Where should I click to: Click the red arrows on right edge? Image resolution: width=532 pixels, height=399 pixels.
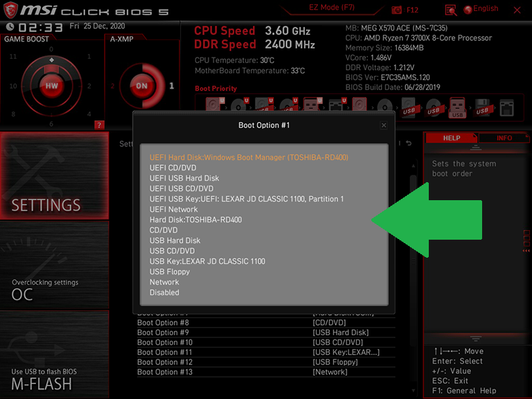[x=526, y=251]
